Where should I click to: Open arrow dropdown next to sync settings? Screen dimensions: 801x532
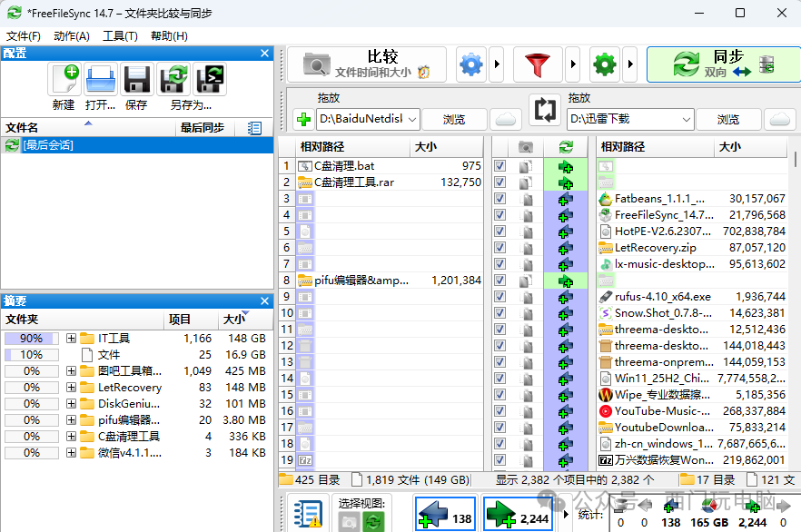click(x=630, y=64)
